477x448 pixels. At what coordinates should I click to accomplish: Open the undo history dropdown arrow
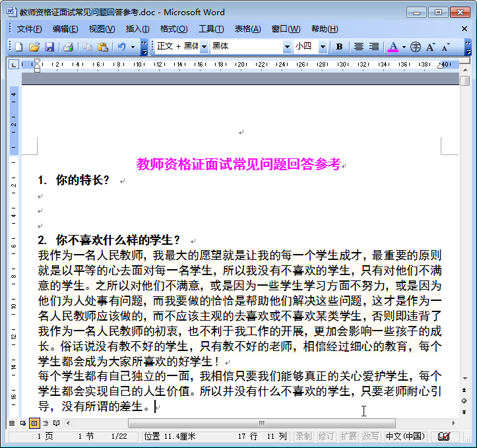(133, 47)
